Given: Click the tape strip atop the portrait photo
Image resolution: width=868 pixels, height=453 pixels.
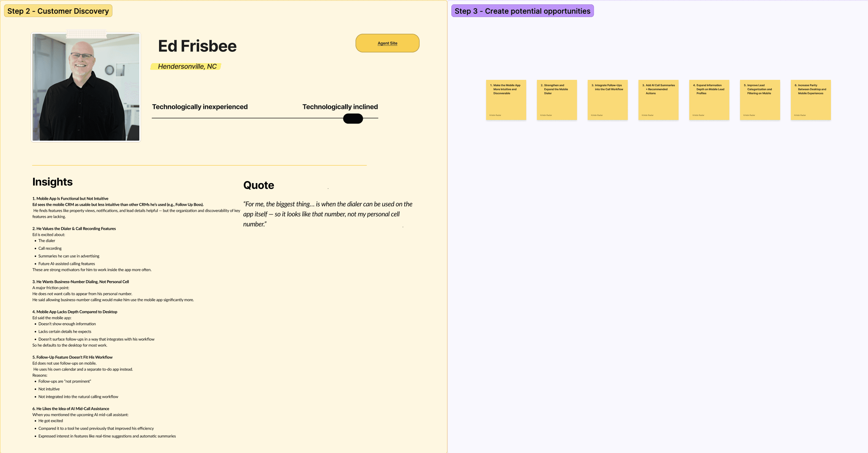Looking at the screenshot, I should 86,33.
